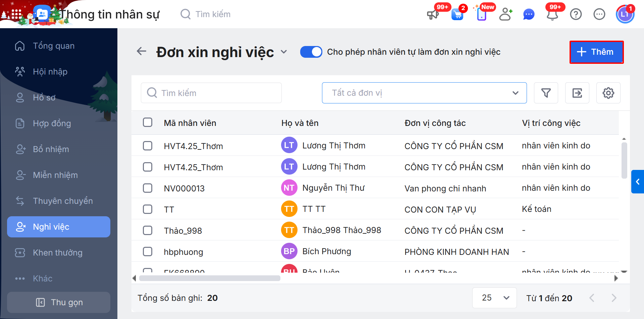Go to Hợp đồng in sidebar
This screenshot has height=319, width=644.
coord(52,123)
